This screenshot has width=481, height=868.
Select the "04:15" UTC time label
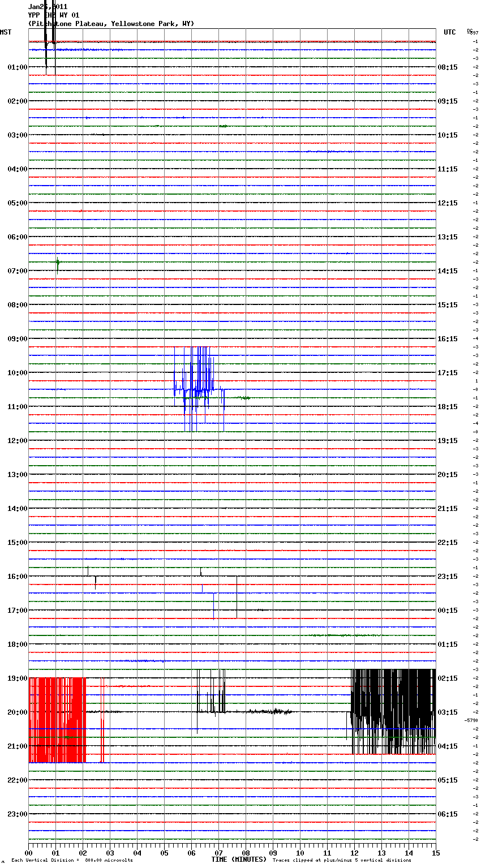coord(448,746)
